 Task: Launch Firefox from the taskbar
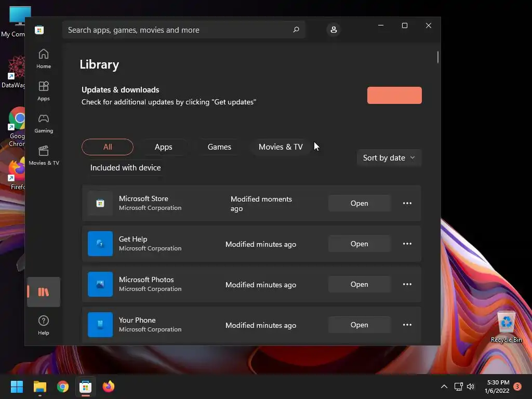pos(109,387)
